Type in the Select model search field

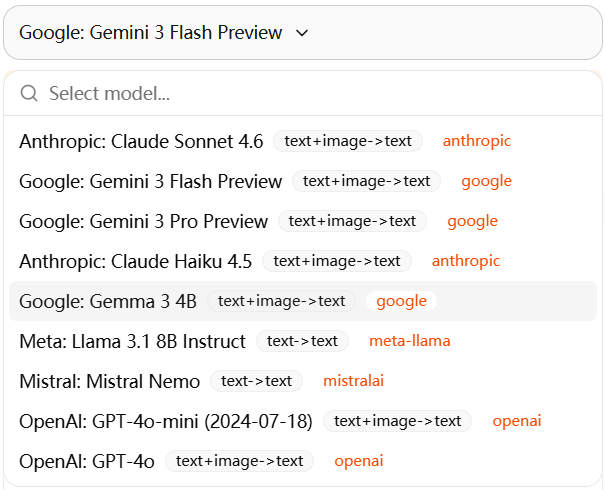coord(300,93)
